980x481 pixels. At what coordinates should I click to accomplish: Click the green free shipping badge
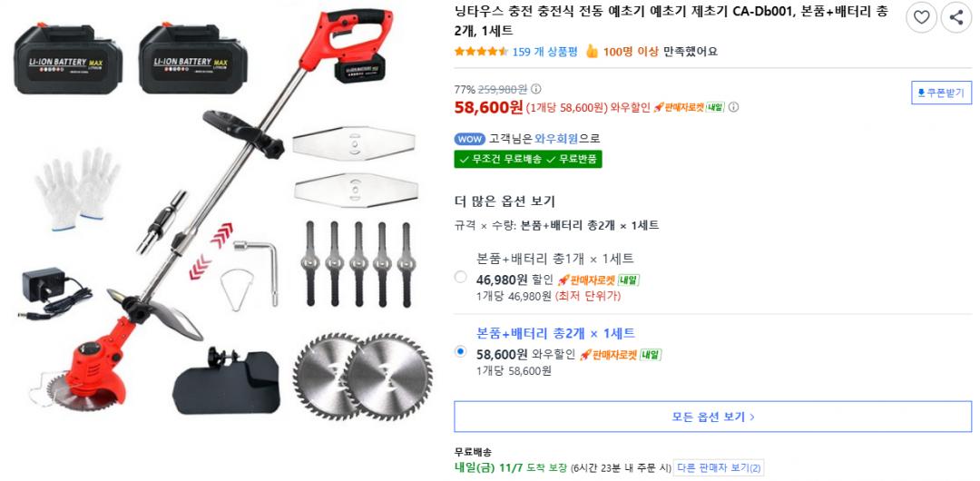[x=527, y=160]
